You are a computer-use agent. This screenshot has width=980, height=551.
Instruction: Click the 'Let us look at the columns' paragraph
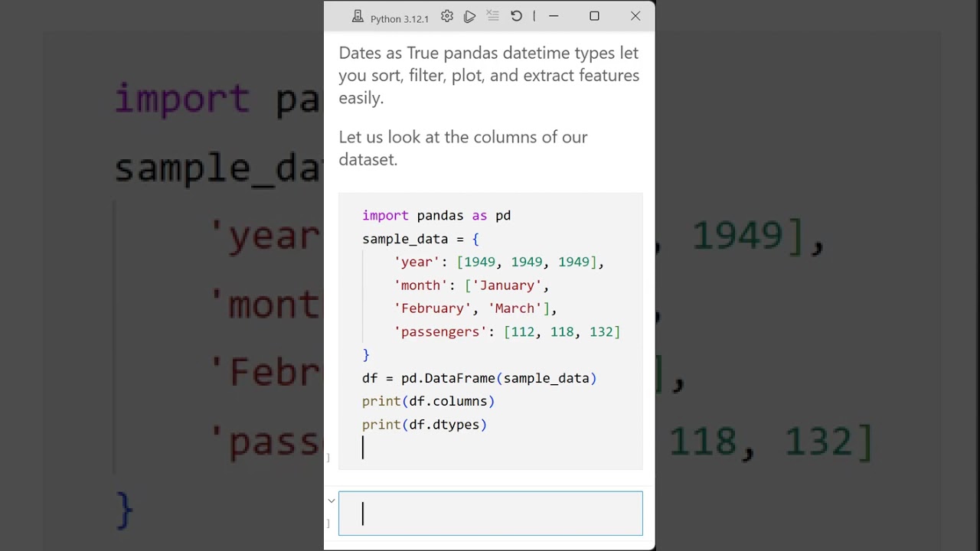463,148
